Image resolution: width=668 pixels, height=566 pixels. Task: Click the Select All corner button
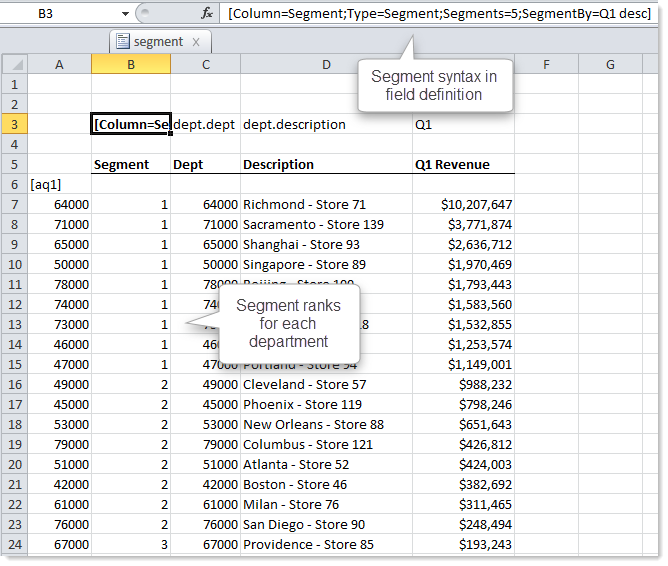point(14,65)
